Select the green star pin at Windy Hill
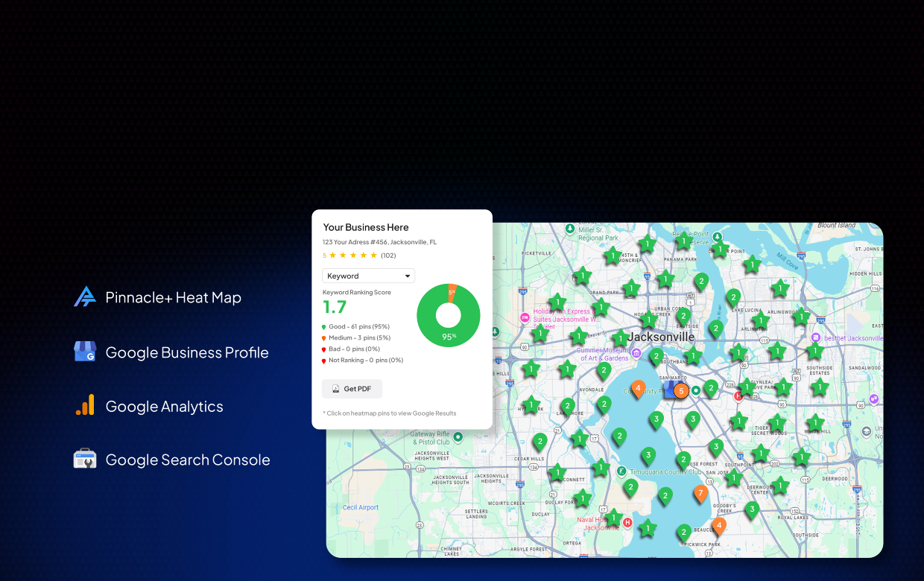This screenshot has width=924, height=581. tap(815, 422)
